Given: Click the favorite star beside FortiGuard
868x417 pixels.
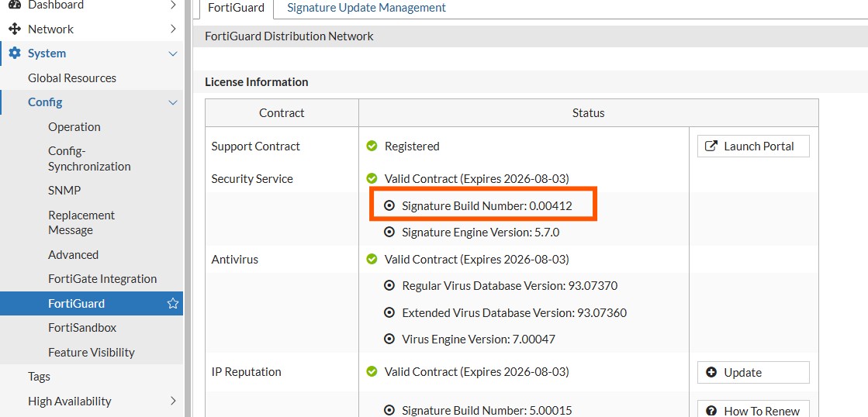Looking at the screenshot, I should [173, 303].
